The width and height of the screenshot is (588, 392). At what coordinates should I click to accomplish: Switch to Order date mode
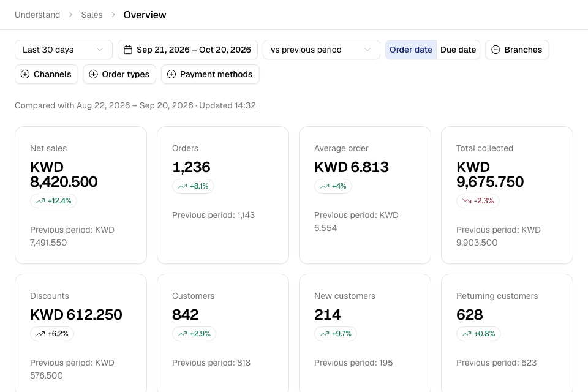(411, 50)
